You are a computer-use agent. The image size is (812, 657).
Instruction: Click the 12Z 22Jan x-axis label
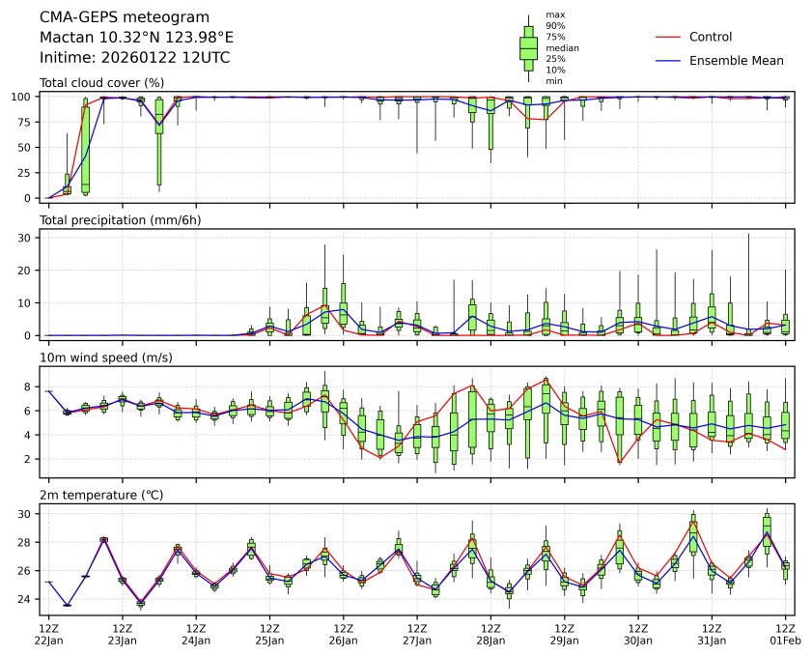click(x=48, y=633)
